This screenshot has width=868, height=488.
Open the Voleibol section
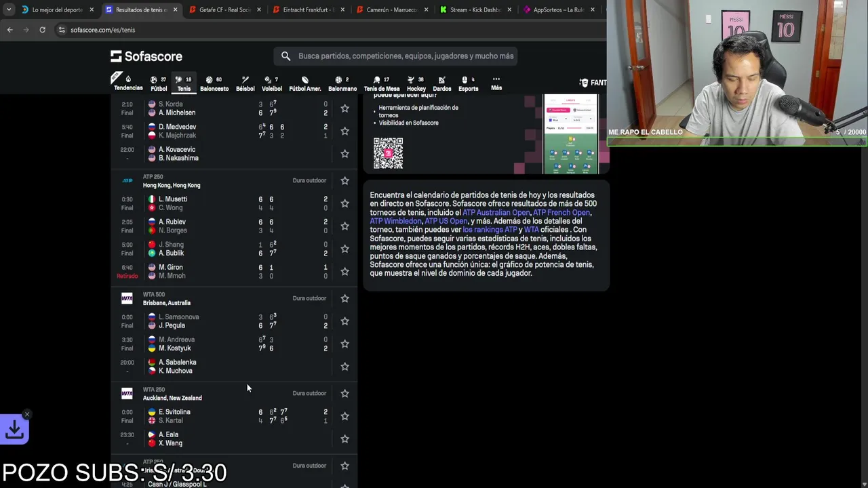272,83
